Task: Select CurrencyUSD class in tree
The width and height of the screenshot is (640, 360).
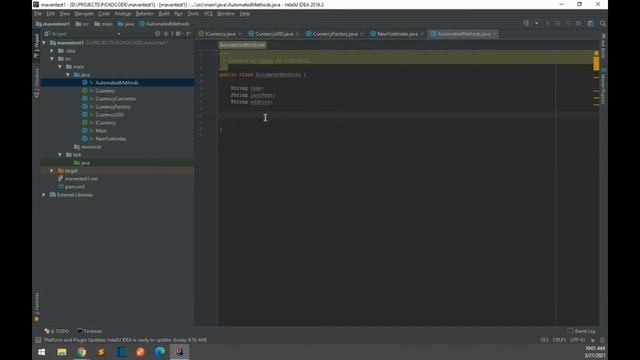Action: coord(109,115)
